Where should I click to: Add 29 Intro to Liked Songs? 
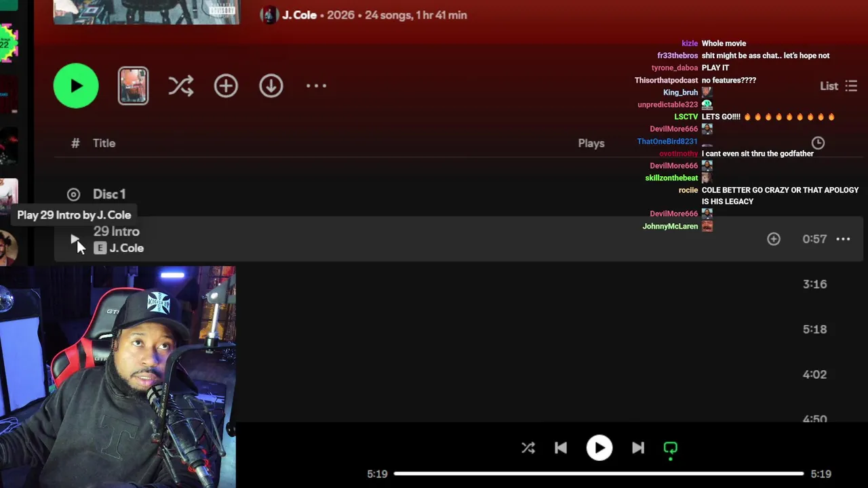pyautogui.click(x=774, y=239)
